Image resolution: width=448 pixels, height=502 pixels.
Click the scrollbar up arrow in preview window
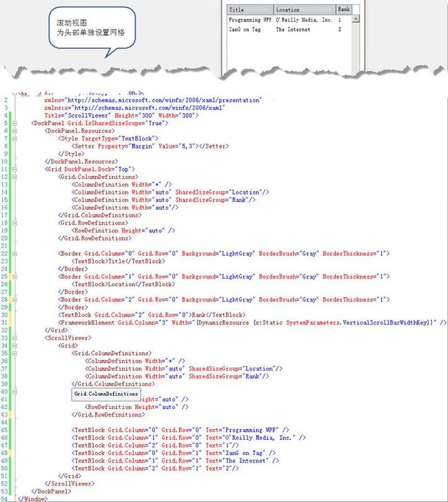pyautogui.click(x=356, y=19)
